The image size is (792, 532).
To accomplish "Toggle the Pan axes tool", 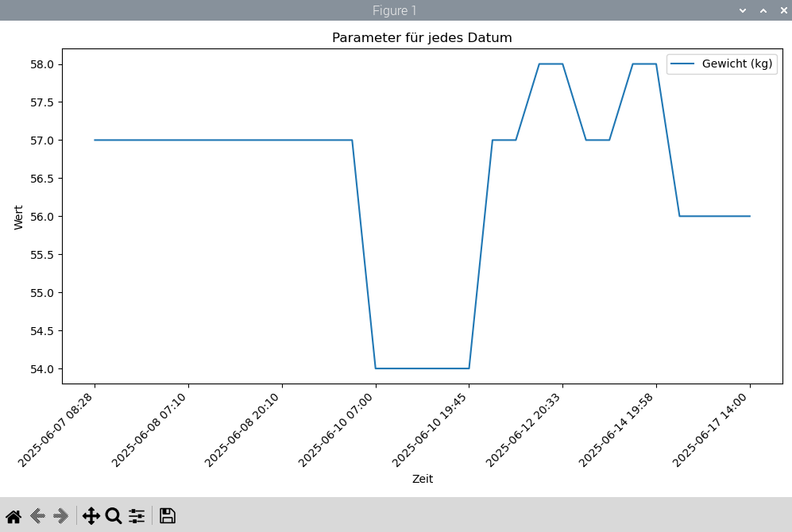I will click(91, 516).
